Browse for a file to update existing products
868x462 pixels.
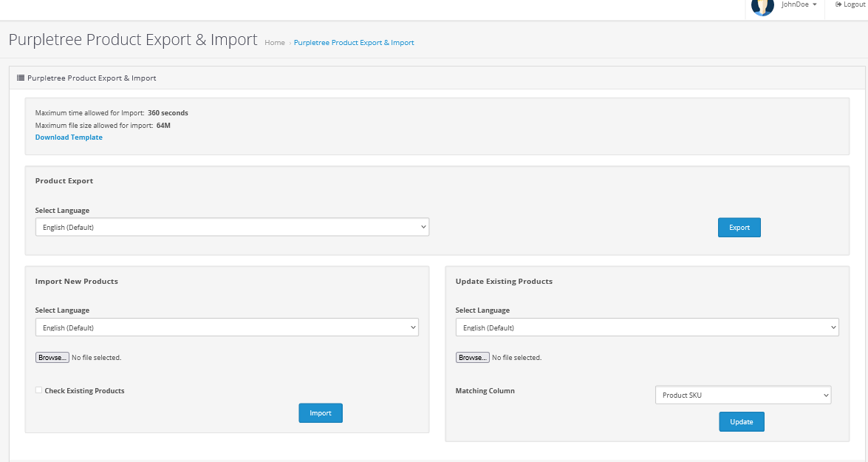pyautogui.click(x=472, y=357)
